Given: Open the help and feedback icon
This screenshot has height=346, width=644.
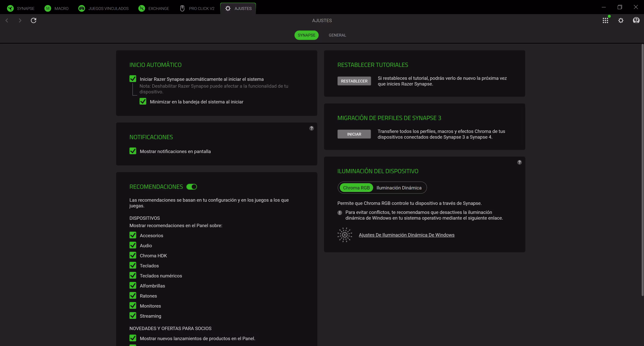Looking at the screenshot, I should click(x=636, y=20).
